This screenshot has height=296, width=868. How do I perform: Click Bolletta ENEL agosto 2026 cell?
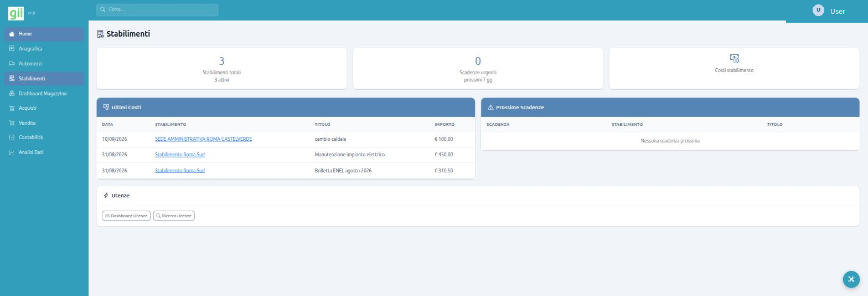(343, 171)
